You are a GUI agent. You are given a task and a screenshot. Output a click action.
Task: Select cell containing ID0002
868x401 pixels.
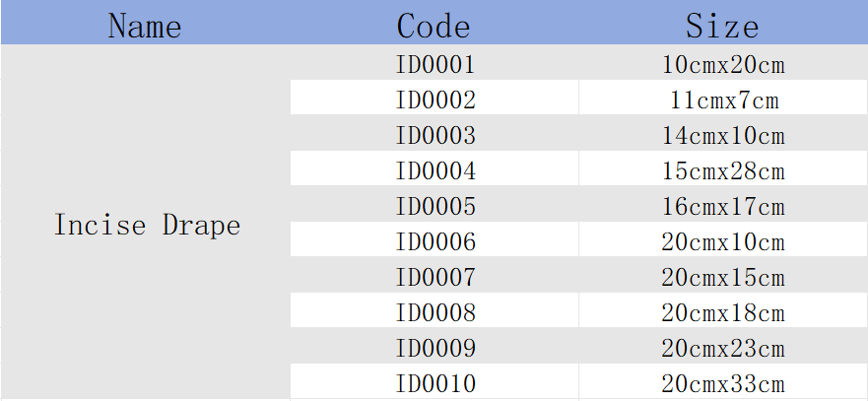pyautogui.click(x=434, y=98)
